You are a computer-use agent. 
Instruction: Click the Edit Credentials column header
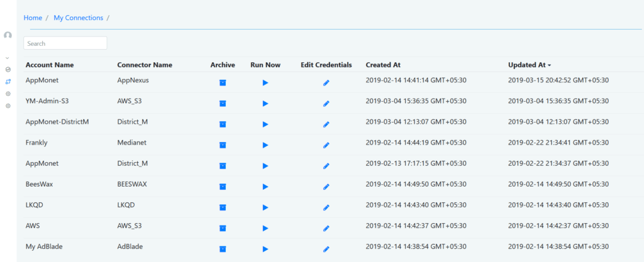326,65
